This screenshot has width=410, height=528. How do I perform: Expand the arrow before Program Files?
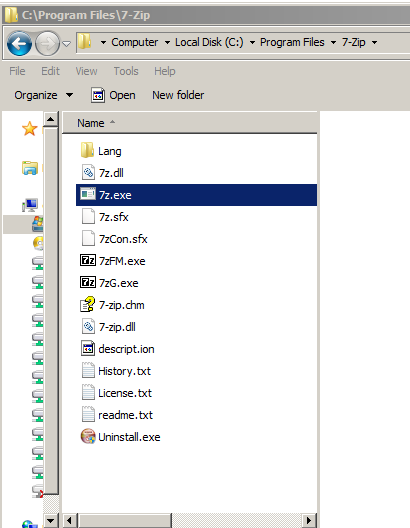(x=252, y=42)
